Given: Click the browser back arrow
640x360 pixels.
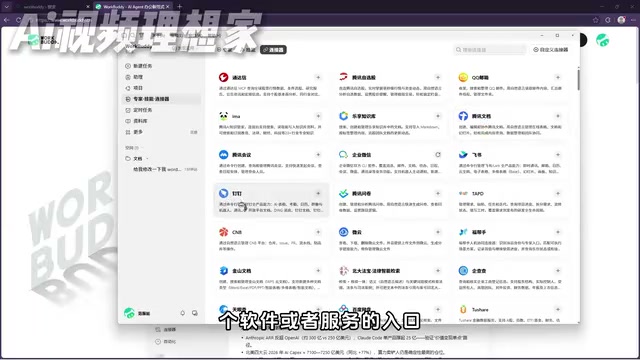Looking at the screenshot, I should pyautogui.click(x=7, y=20).
